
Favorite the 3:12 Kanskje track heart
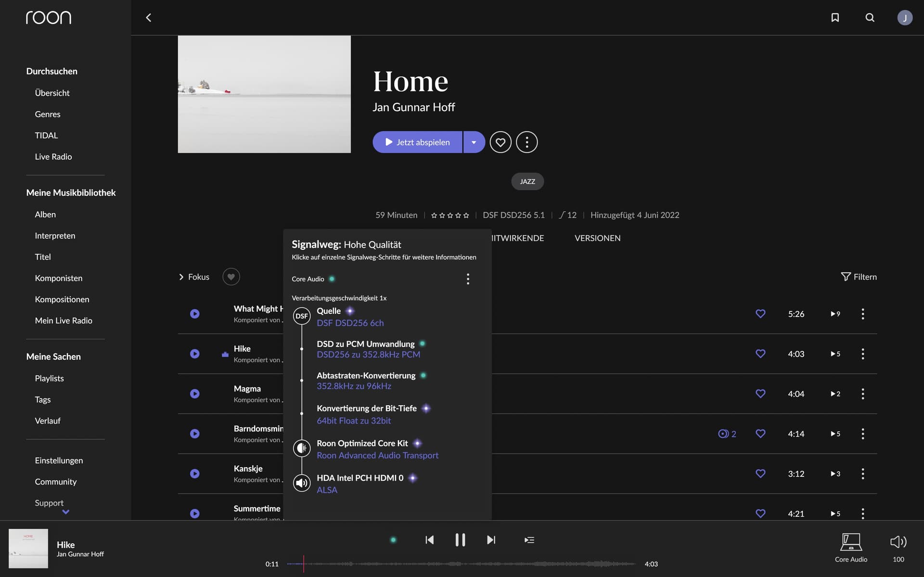[x=760, y=474]
